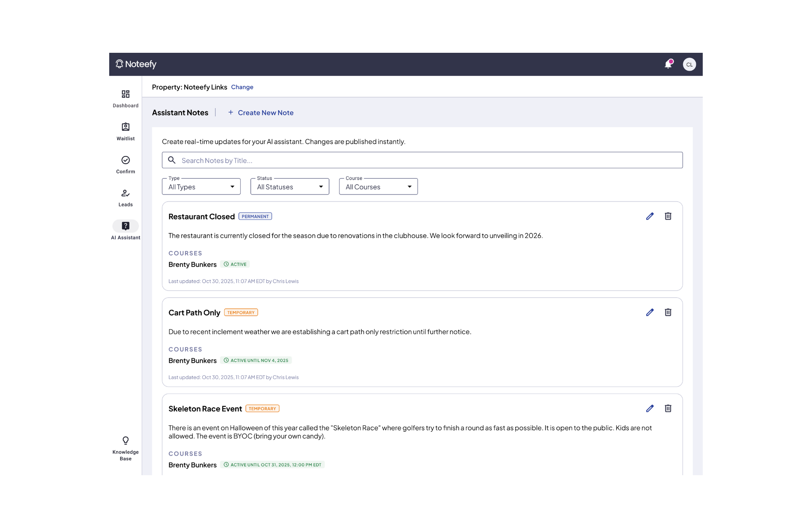The width and height of the screenshot is (812, 528).
Task: Edit the Skeleton Race Event note
Action: coord(650,409)
